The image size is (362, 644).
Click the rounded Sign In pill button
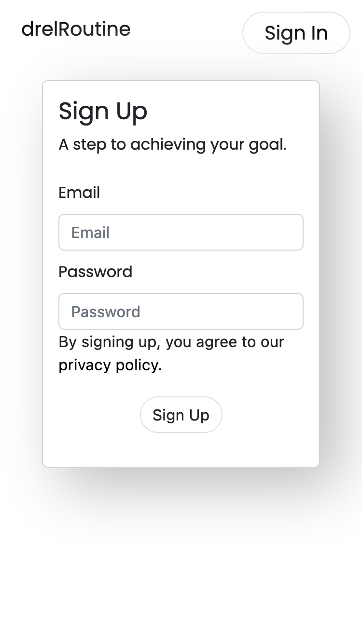296,33
